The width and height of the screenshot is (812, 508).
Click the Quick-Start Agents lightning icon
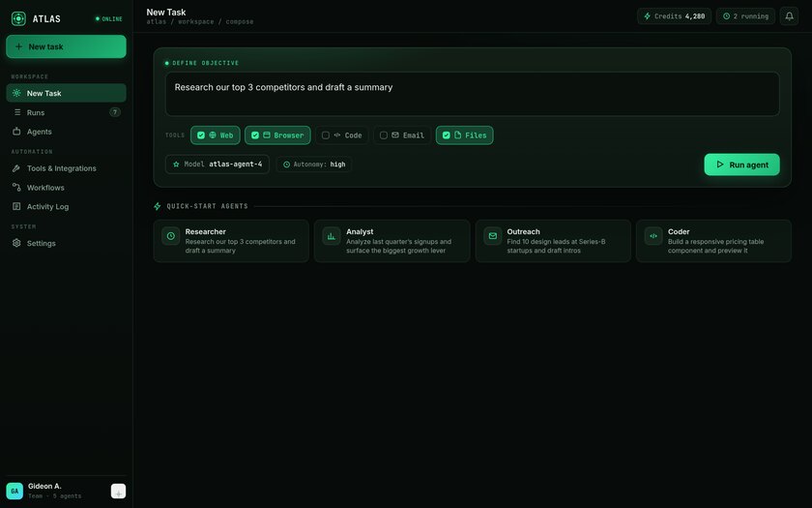[158, 206]
